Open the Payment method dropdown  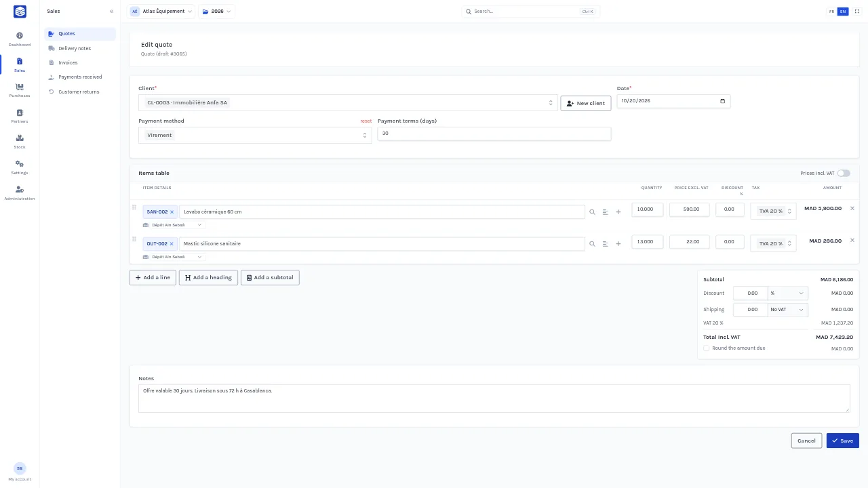255,136
